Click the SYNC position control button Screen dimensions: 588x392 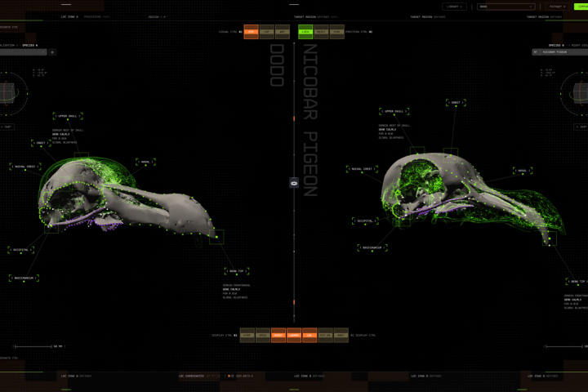pos(336,32)
